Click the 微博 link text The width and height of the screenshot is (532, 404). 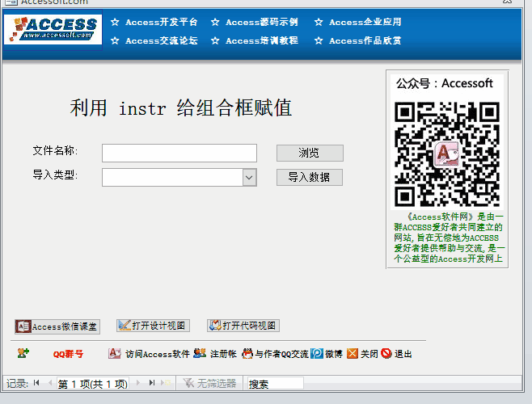pyautogui.click(x=334, y=354)
